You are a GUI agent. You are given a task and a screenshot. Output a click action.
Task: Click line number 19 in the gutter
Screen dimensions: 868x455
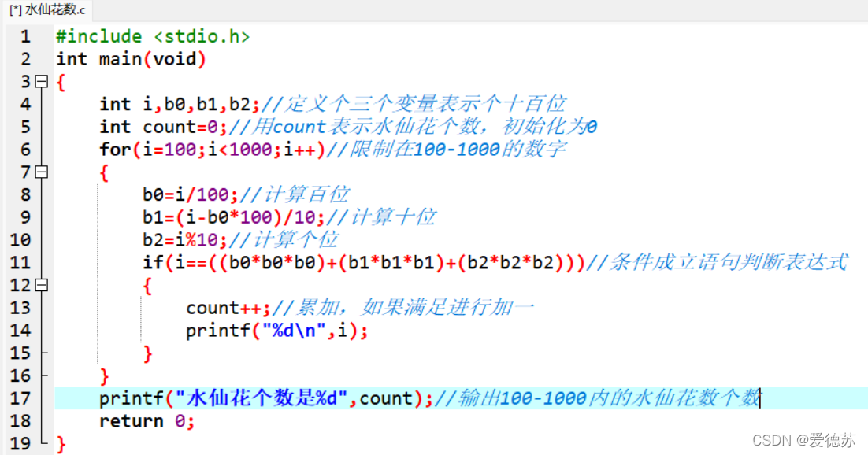pos(20,443)
